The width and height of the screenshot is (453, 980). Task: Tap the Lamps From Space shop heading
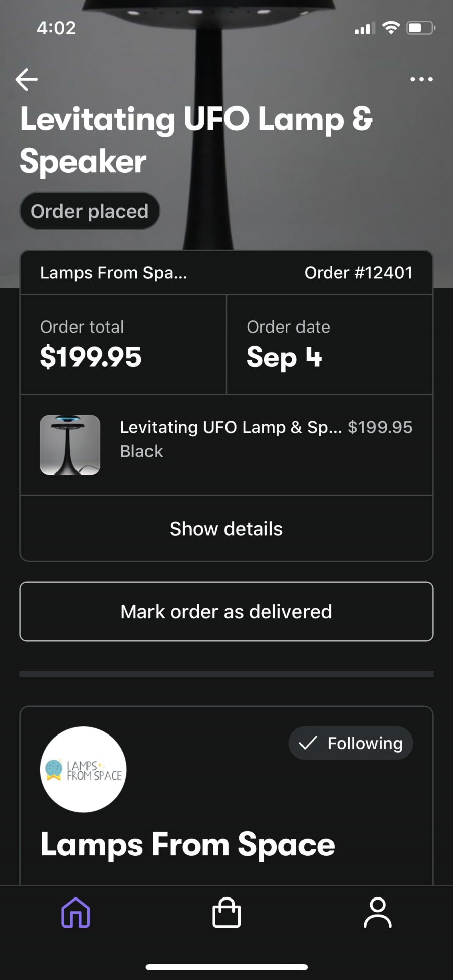[x=188, y=845]
